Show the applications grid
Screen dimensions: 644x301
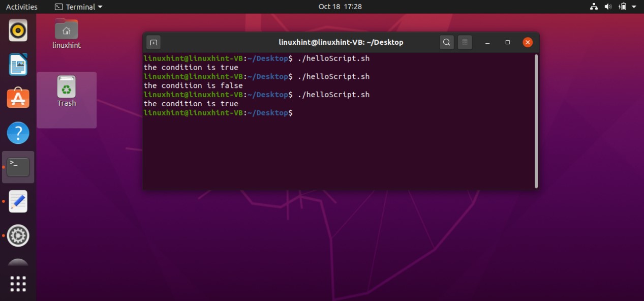pos(18,284)
